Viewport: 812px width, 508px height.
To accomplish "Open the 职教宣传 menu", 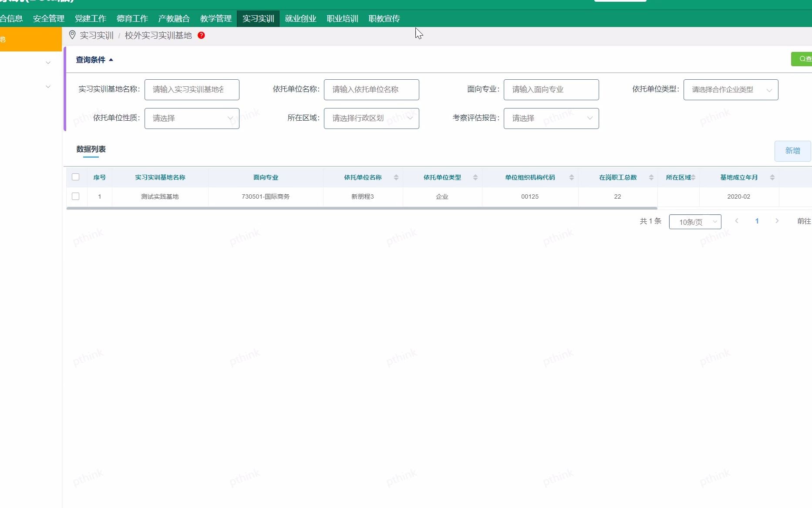I will [x=384, y=19].
